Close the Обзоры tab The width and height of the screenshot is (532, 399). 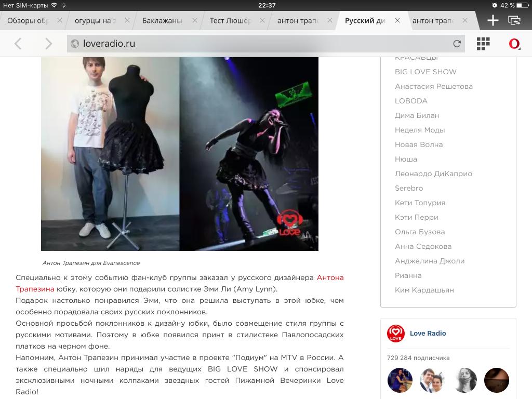click(x=60, y=20)
